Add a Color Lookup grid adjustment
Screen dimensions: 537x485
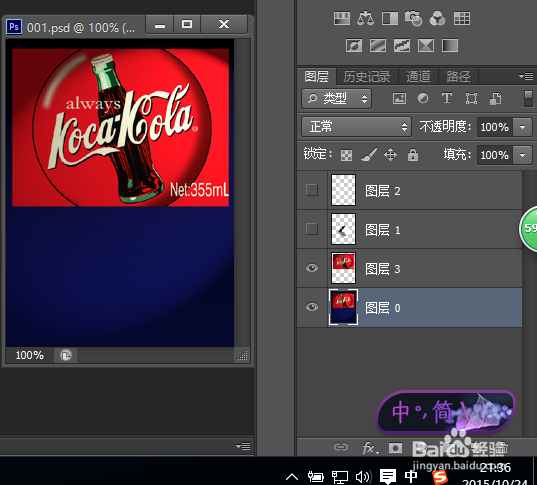(x=462, y=18)
